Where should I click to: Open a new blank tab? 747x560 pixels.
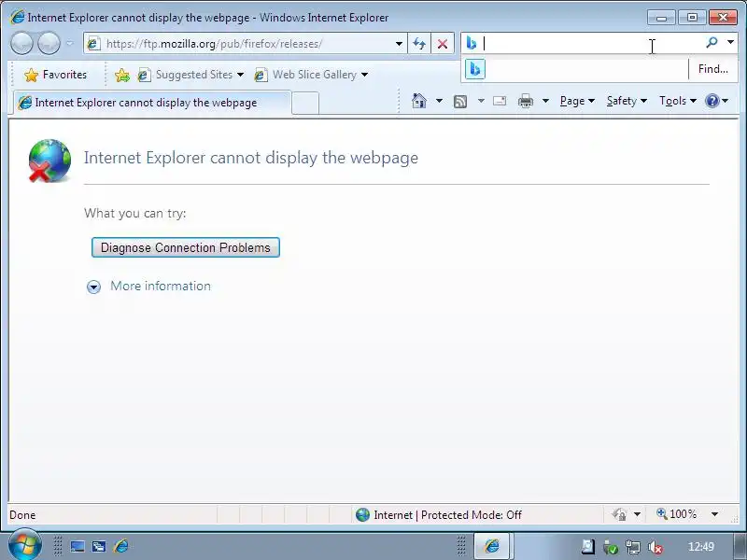(305, 103)
